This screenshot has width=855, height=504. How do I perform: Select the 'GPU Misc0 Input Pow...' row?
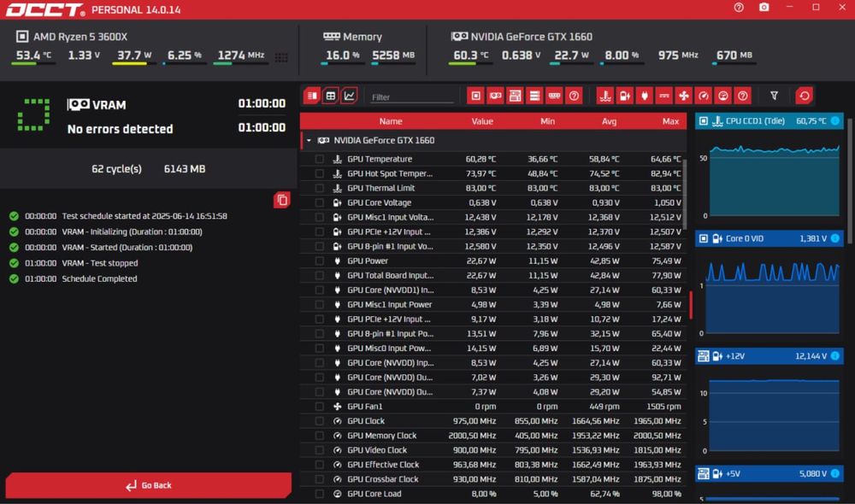pos(493,349)
